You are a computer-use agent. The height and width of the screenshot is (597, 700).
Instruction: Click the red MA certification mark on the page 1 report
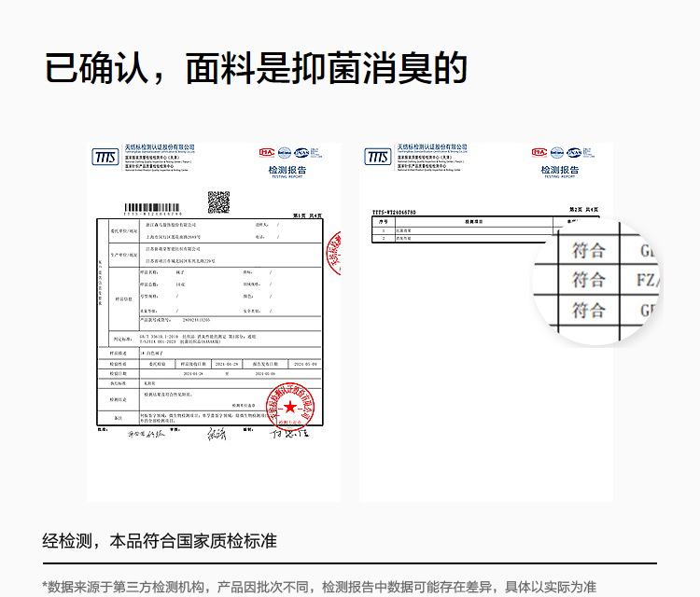[267, 153]
